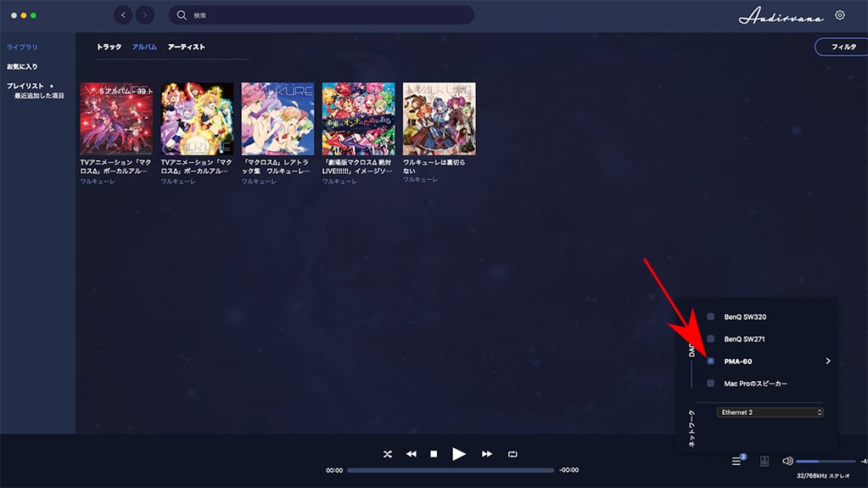
Task: Click the ワルキューレは裏切らない album title
Action: 434,166
